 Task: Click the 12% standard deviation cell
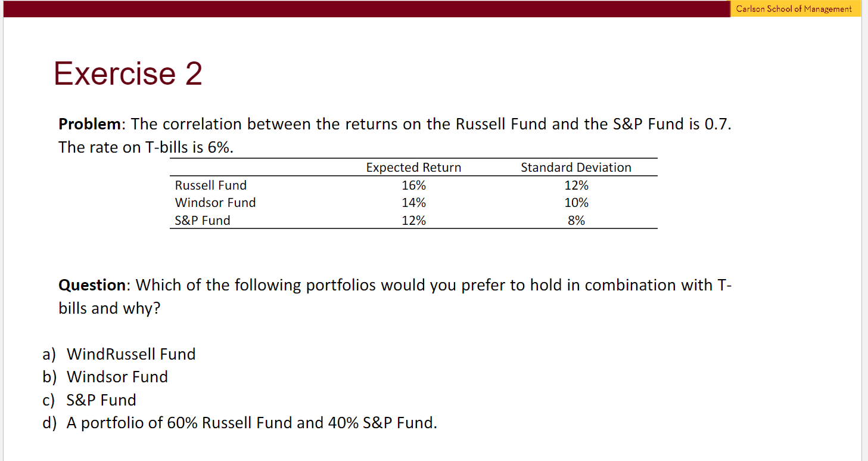tap(576, 185)
